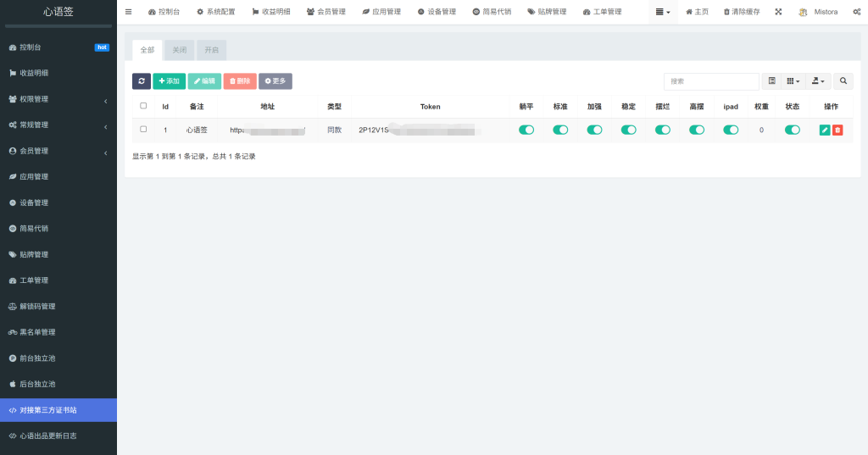
Task: Click the hamburger menu toggle icon
Action: click(x=129, y=12)
